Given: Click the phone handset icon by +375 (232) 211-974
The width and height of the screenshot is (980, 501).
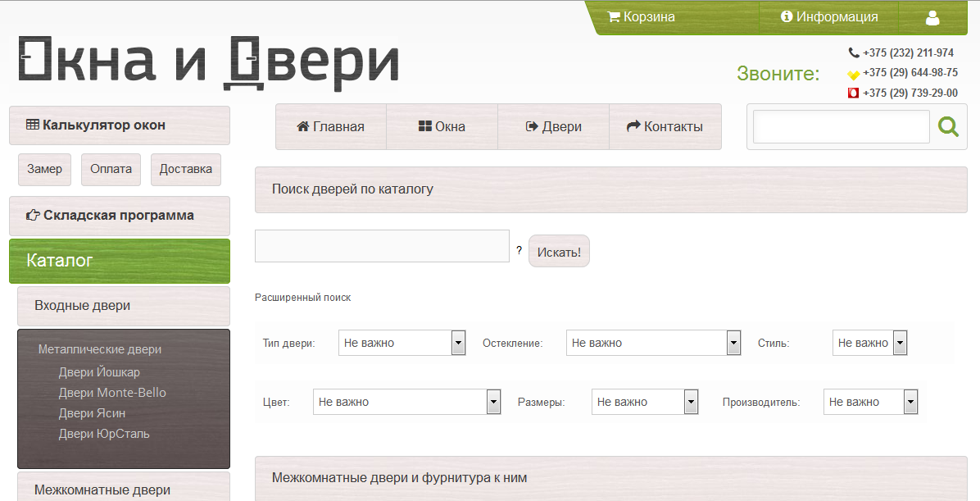Looking at the screenshot, I should (854, 53).
